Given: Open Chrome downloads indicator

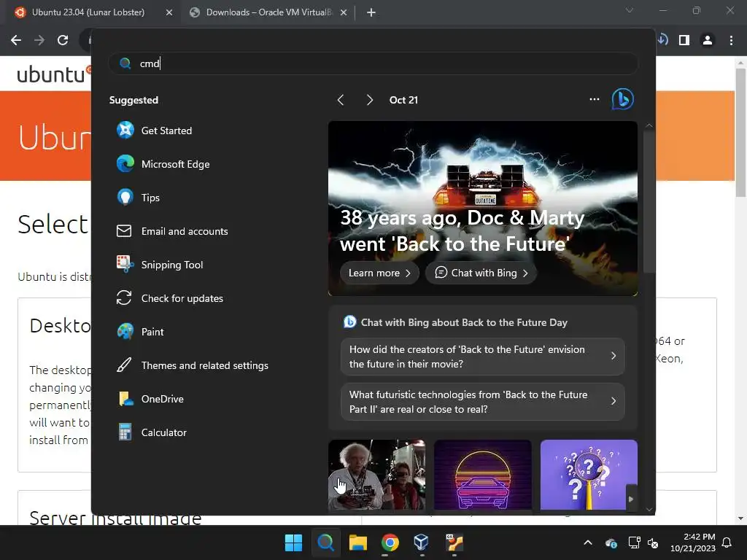Looking at the screenshot, I should [x=662, y=40].
